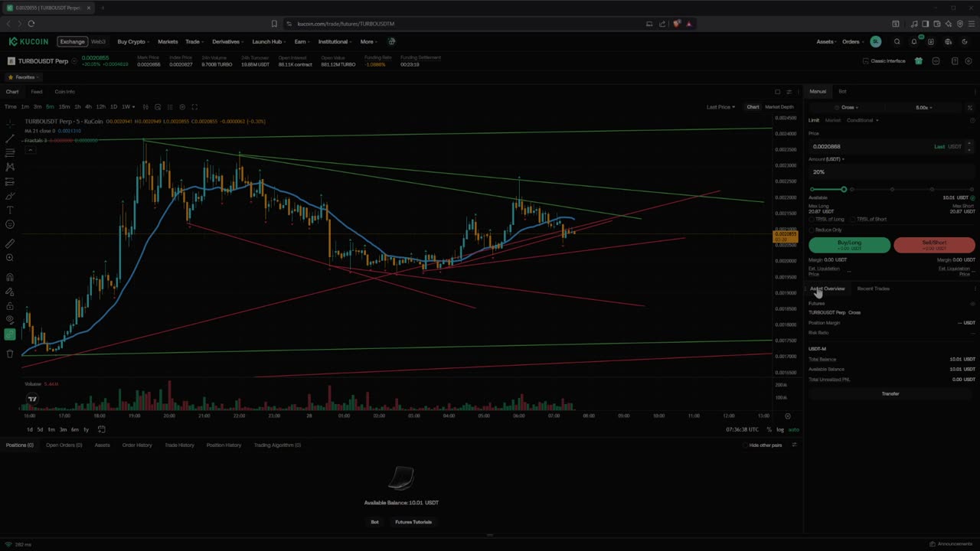The width and height of the screenshot is (980, 551).
Task: Expand the 1W timeframe dropdown
Action: pos(128,106)
